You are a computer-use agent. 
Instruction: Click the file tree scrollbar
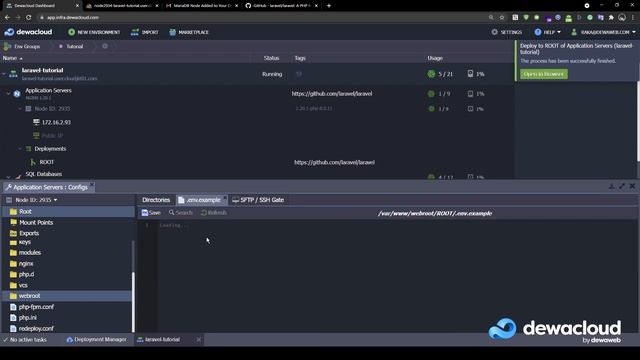pyautogui.click(x=133, y=302)
